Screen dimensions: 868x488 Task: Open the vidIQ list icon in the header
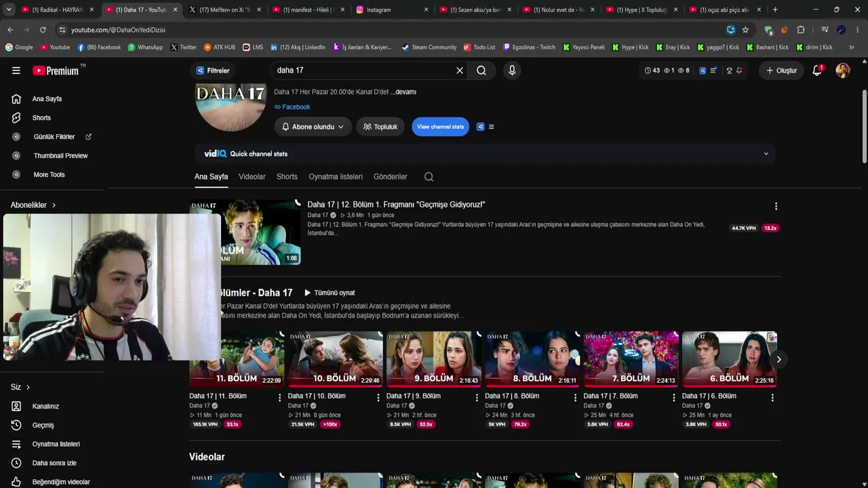click(x=714, y=70)
